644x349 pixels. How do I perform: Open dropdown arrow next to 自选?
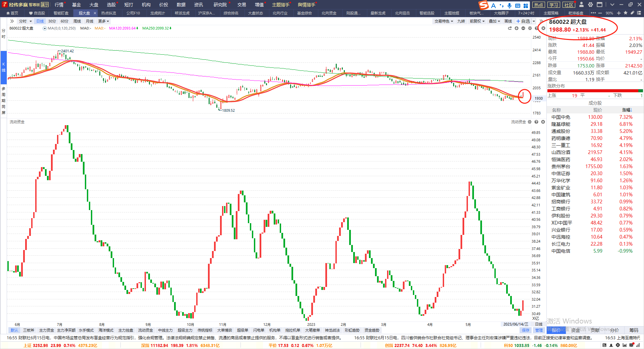tap(534, 21)
